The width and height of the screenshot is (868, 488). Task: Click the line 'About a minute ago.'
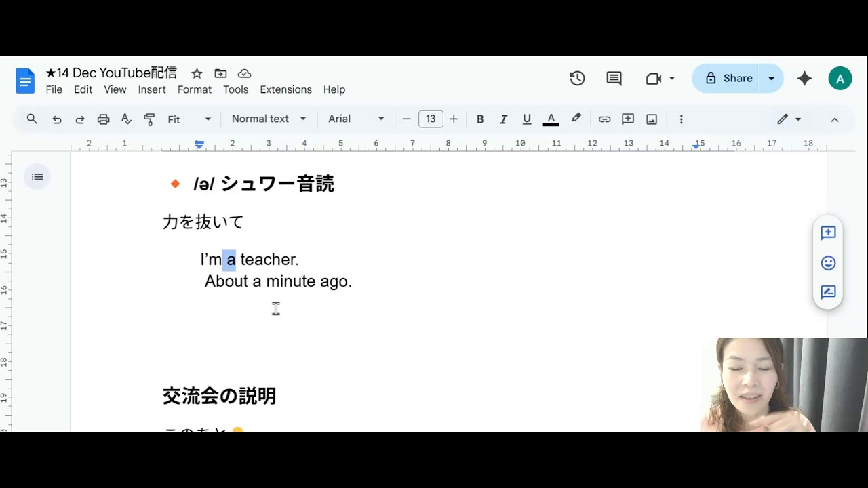tap(279, 281)
